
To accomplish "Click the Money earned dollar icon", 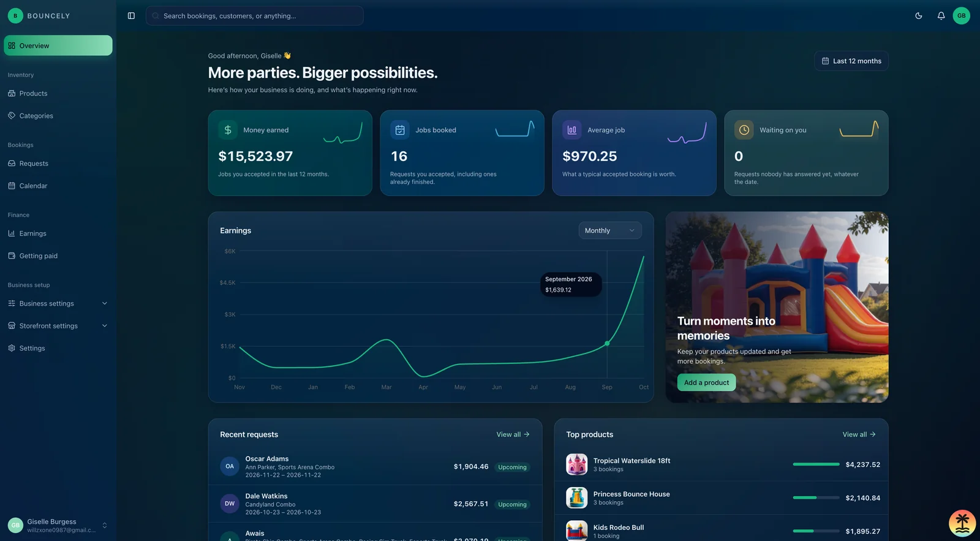I will point(228,130).
